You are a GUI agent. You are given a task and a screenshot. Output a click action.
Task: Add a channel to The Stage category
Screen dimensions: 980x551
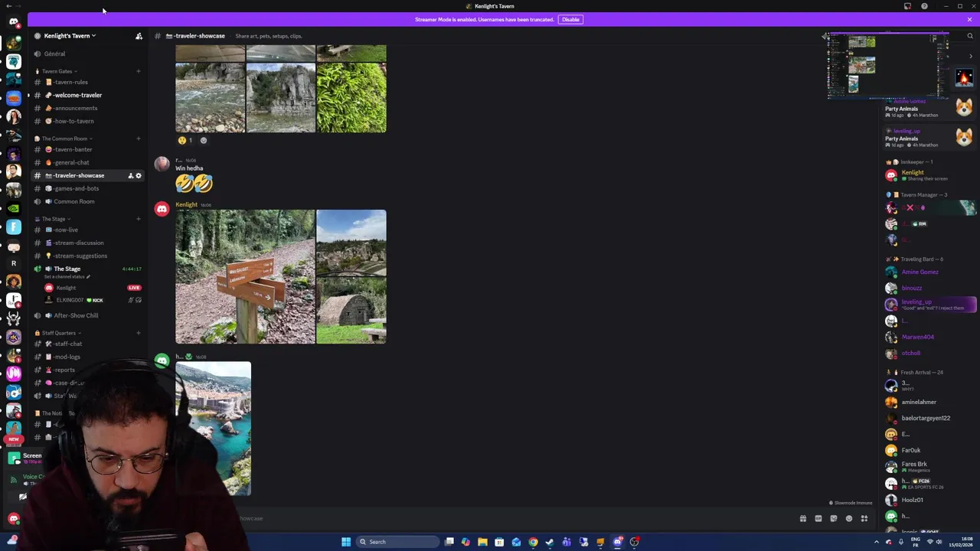[x=139, y=219]
